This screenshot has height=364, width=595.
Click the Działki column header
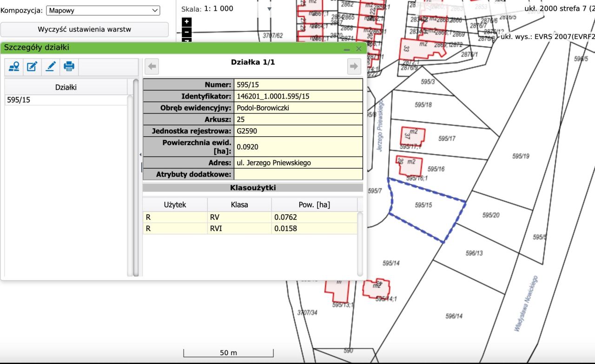pyautogui.click(x=66, y=87)
